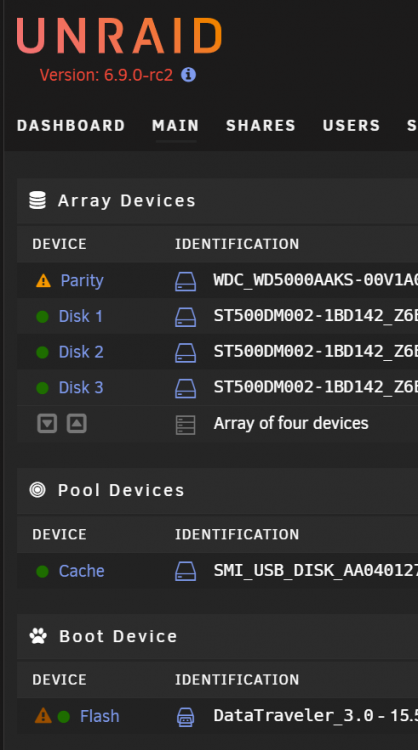Click the array summary server icon
Screen dimensions: 418x750
(x=186, y=425)
